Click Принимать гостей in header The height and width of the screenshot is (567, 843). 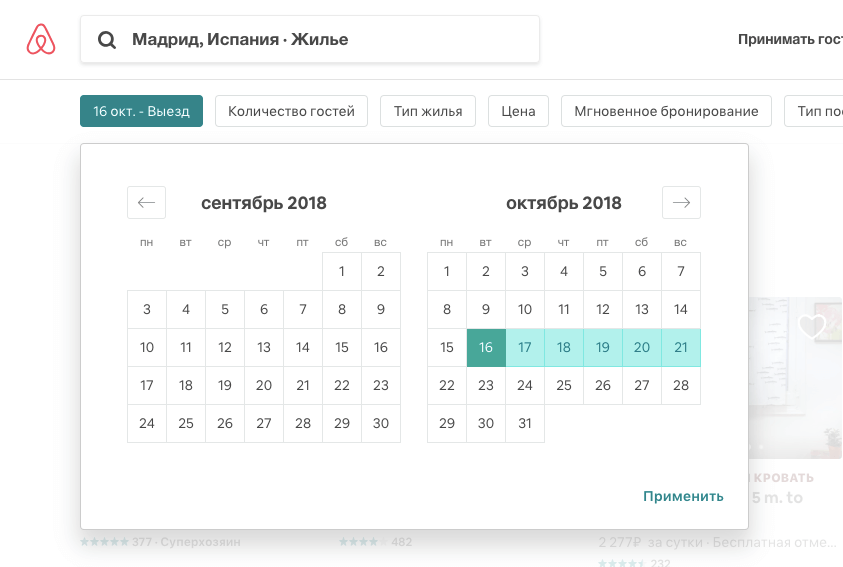pyautogui.click(x=790, y=39)
